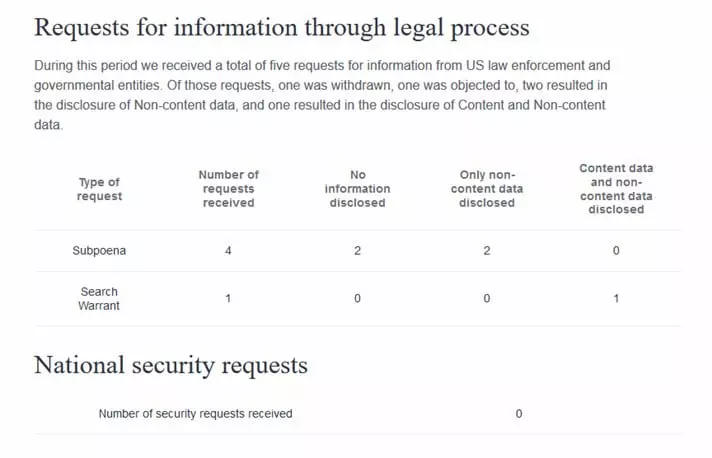Click Subpoena's number of requests received value
This screenshot has height=458, width=712.
click(x=228, y=251)
